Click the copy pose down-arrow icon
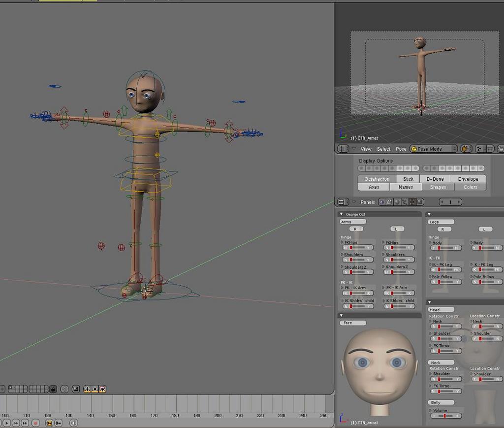This screenshot has height=428, width=504. (x=87, y=389)
